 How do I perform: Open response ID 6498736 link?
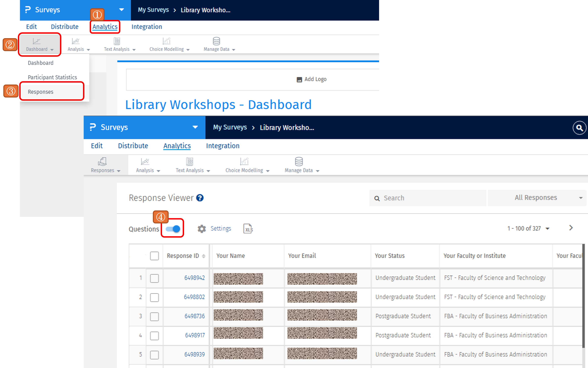point(194,316)
